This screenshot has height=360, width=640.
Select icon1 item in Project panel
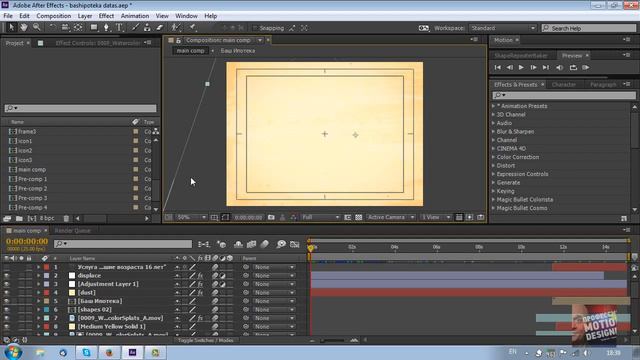tap(25, 141)
